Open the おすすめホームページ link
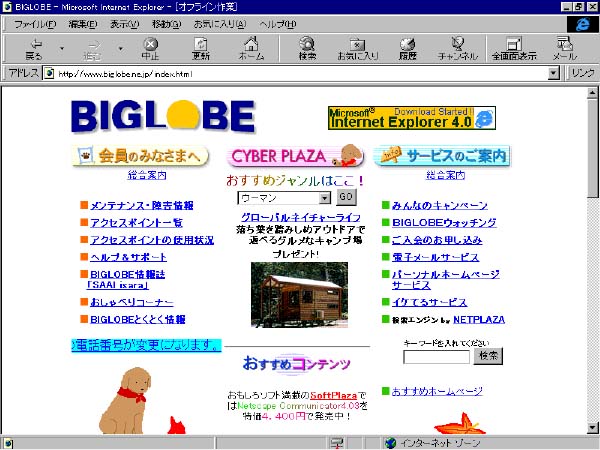 tap(437, 391)
